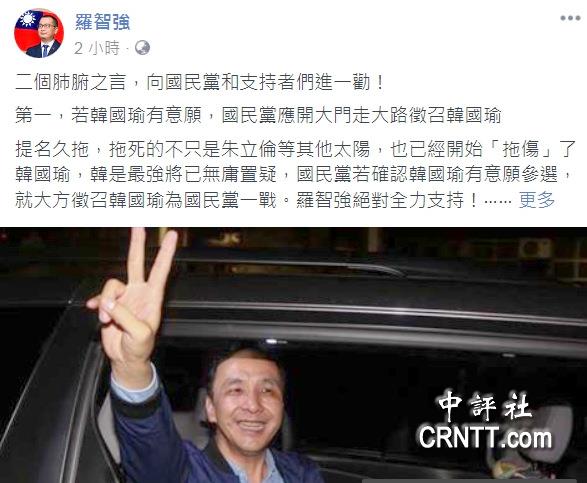Expand the post with 更多 link

tap(537, 200)
